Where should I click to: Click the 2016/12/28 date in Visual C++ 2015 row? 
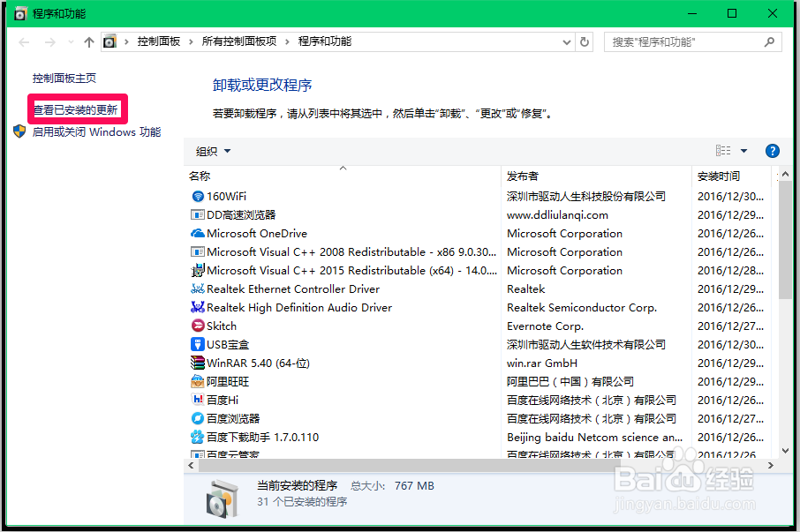(x=730, y=271)
